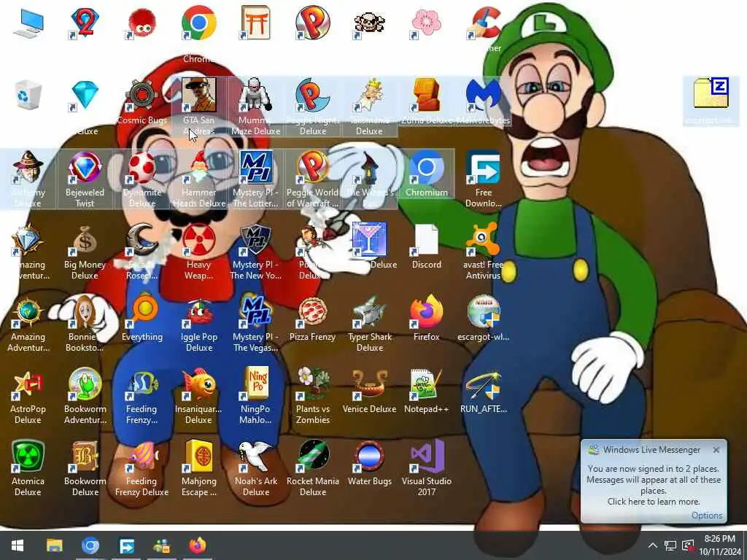
Task: Select the GTA San Andreas desktop shortcut
Action: pyautogui.click(x=198, y=96)
